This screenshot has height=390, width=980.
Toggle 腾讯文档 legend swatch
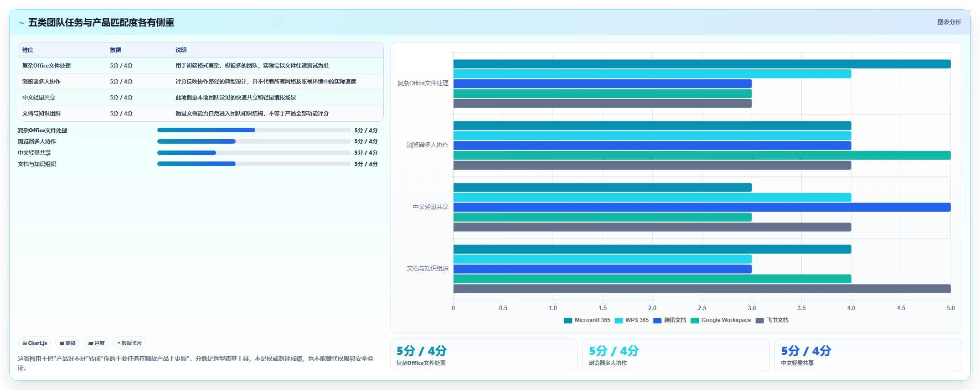[x=657, y=320]
